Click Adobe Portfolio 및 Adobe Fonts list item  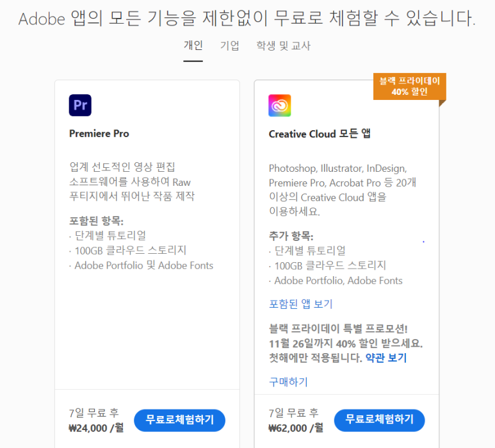(141, 265)
